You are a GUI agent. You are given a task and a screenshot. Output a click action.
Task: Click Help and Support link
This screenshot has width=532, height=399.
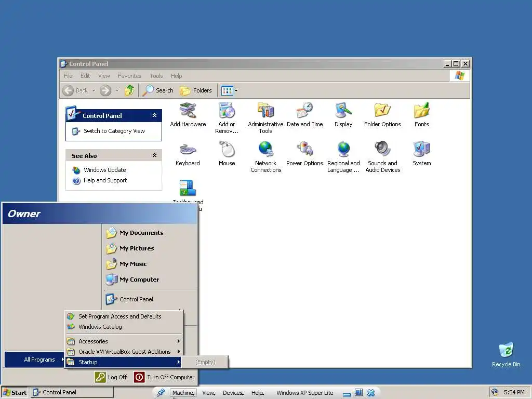pos(100,180)
